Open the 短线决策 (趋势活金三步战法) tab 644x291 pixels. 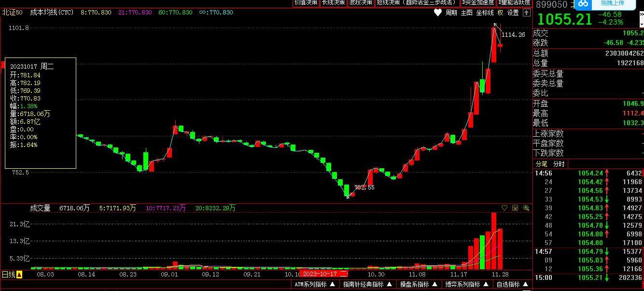coord(417,2)
